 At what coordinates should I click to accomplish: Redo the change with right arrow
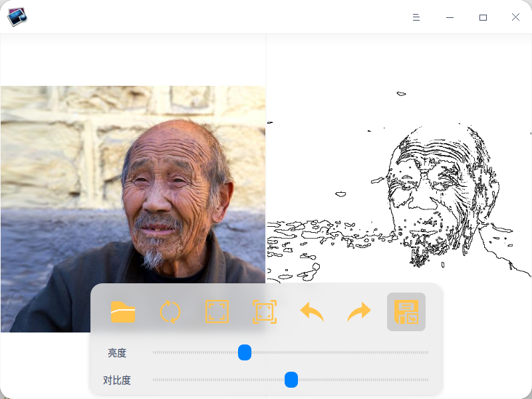coord(359,311)
